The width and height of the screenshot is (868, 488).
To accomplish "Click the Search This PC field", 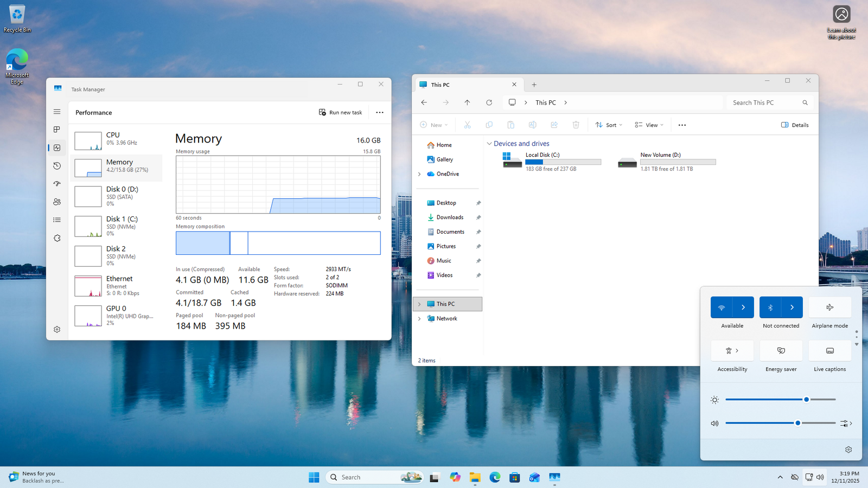I will (x=764, y=102).
